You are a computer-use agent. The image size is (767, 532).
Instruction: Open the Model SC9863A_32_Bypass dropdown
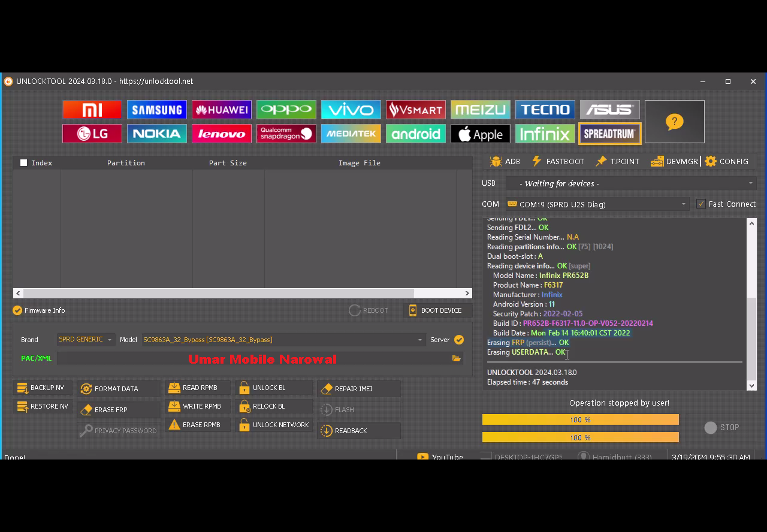click(283, 340)
